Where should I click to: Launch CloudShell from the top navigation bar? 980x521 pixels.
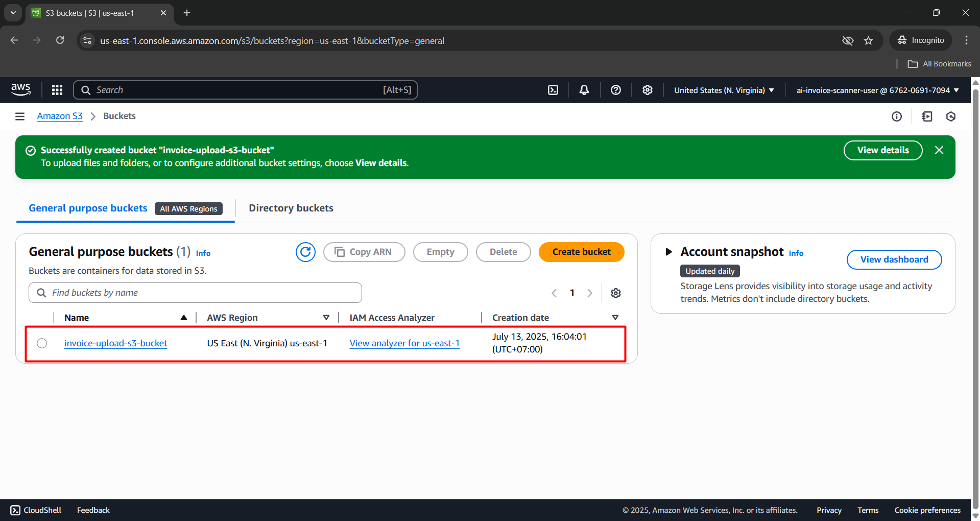point(553,90)
